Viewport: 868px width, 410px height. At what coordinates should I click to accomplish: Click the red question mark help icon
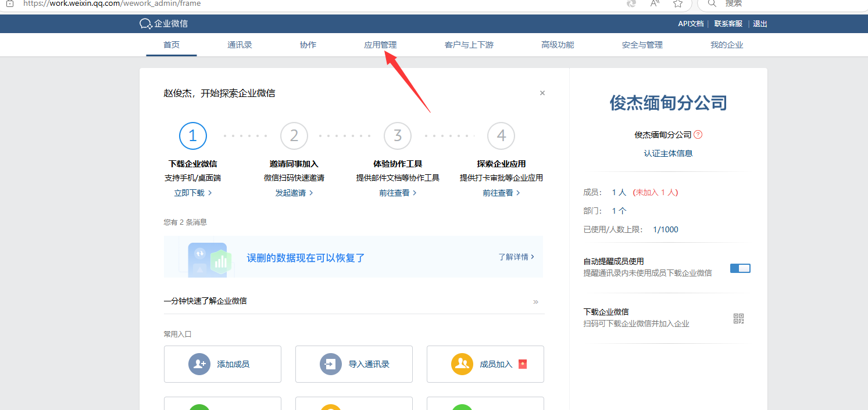click(x=698, y=135)
